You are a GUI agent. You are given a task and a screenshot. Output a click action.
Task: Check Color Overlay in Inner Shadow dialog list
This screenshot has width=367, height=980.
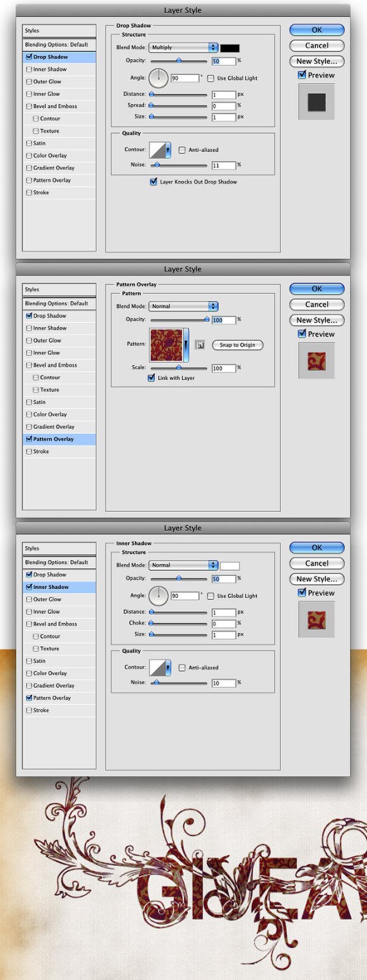tap(29, 673)
